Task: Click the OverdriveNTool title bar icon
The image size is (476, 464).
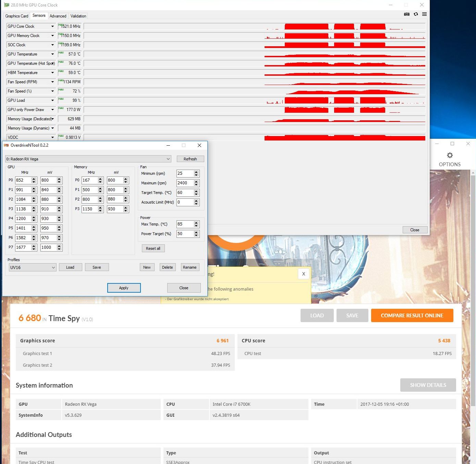Action: tap(6, 145)
